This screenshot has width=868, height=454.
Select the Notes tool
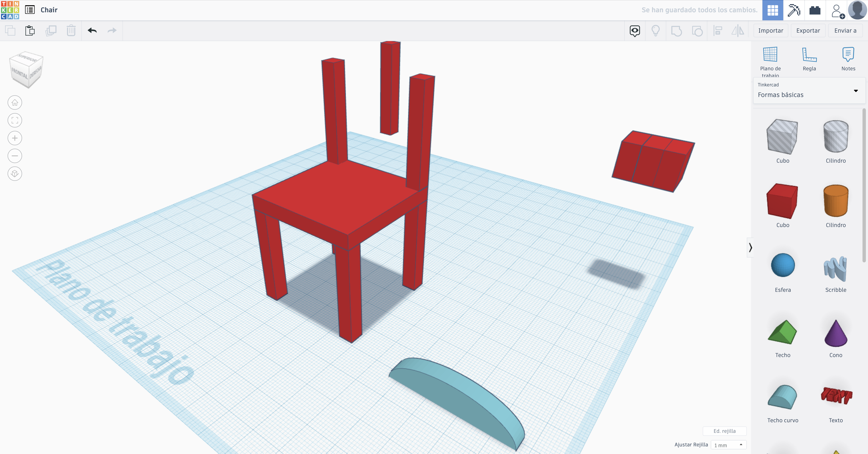click(x=848, y=59)
